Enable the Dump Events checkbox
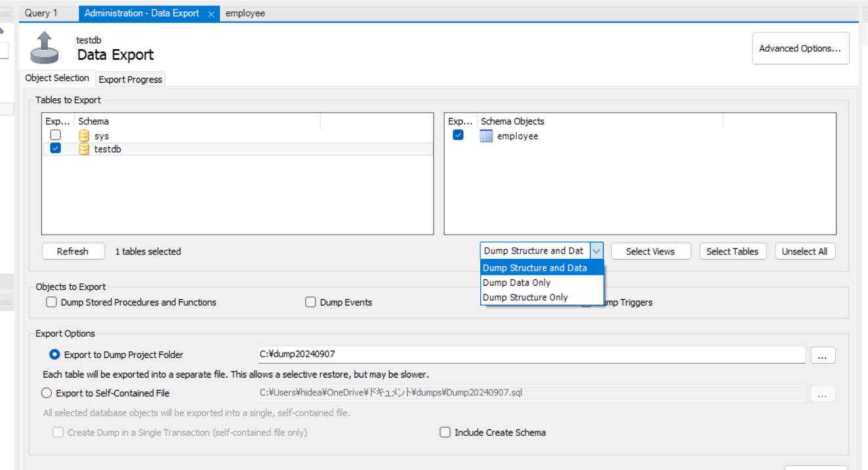Viewport: 868px width, 470px height. tap(311, 302)
